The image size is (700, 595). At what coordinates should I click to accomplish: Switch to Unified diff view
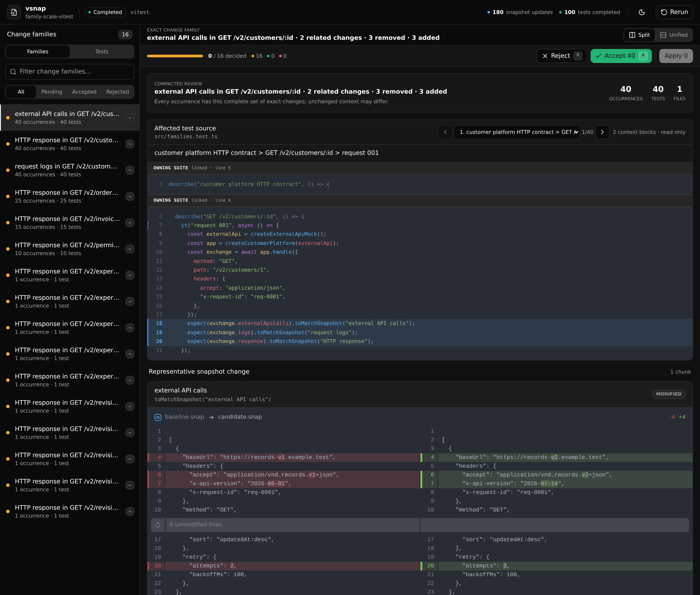(x=674, y=35)
